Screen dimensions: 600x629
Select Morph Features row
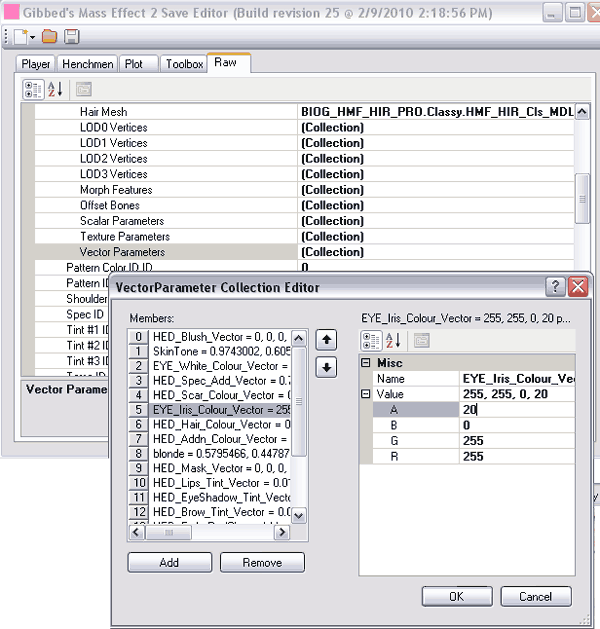[x=304, y=190]
